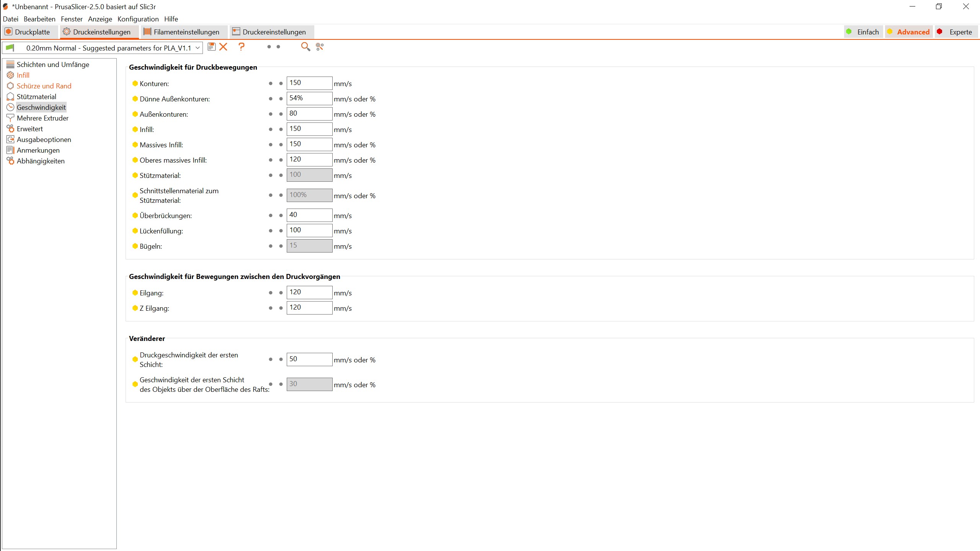Open the Konfiguration menu
The image size is (980, 551).
138,19
